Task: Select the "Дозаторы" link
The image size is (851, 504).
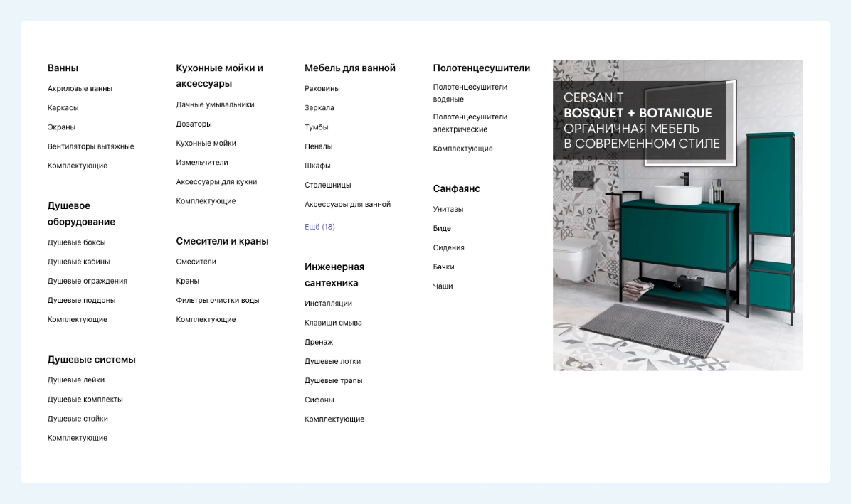Action: (x=194, y=124)
